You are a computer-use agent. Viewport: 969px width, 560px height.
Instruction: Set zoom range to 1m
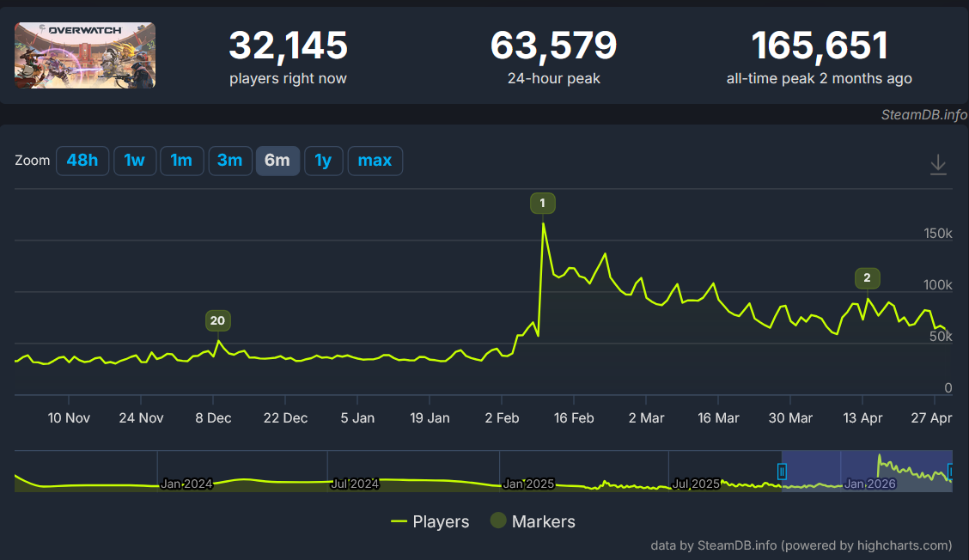[x=182, y=161]
